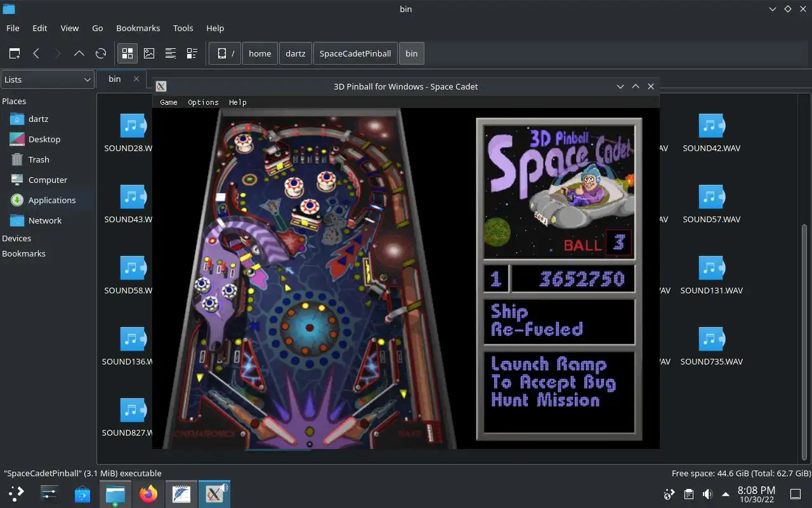Image resolution: width=812 pixels, height=508 pixels.
Task: Select the SOUND43 audio file icon
Action: 133,197
